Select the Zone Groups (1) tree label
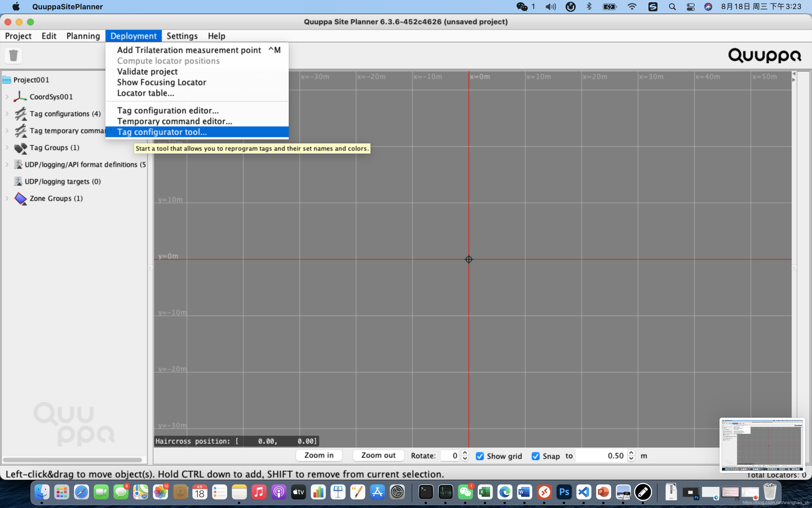Image resolution: width=812 pixels, height=508 pixels. pyautogui.click(x=56, y=198)
